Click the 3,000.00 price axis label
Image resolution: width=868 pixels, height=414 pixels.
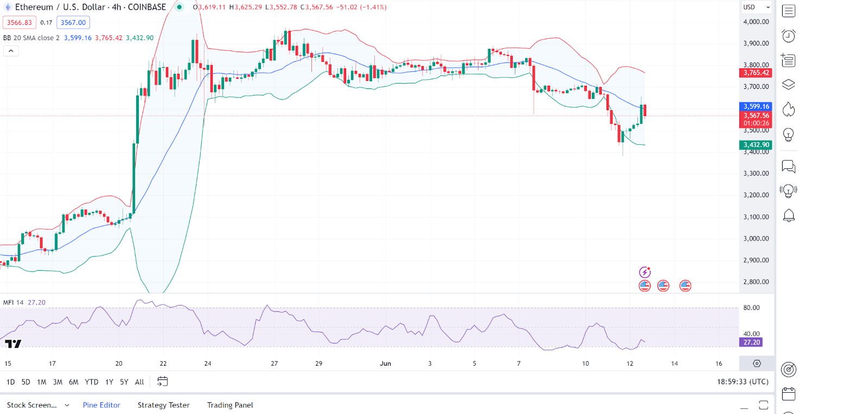pos(756,238)
